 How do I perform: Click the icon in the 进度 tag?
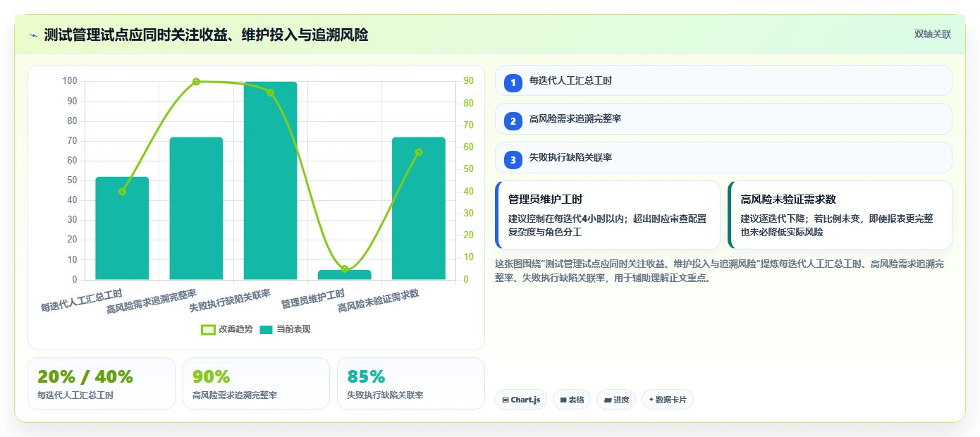click(608, 400)
